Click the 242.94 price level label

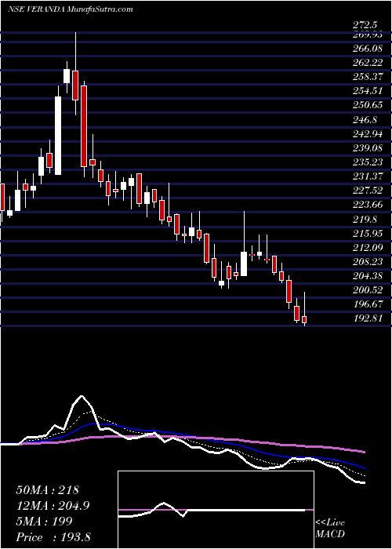tap(368, 134)
